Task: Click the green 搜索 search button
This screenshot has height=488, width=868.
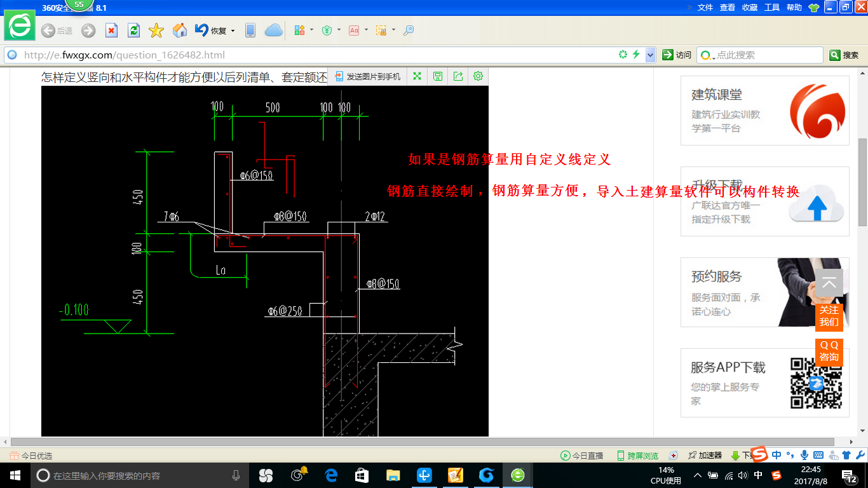Action: [x=844, y=55]
